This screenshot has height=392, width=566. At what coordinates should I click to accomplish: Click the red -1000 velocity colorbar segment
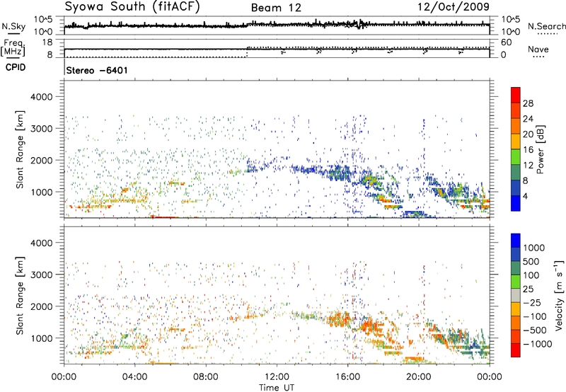click(516, 350)
